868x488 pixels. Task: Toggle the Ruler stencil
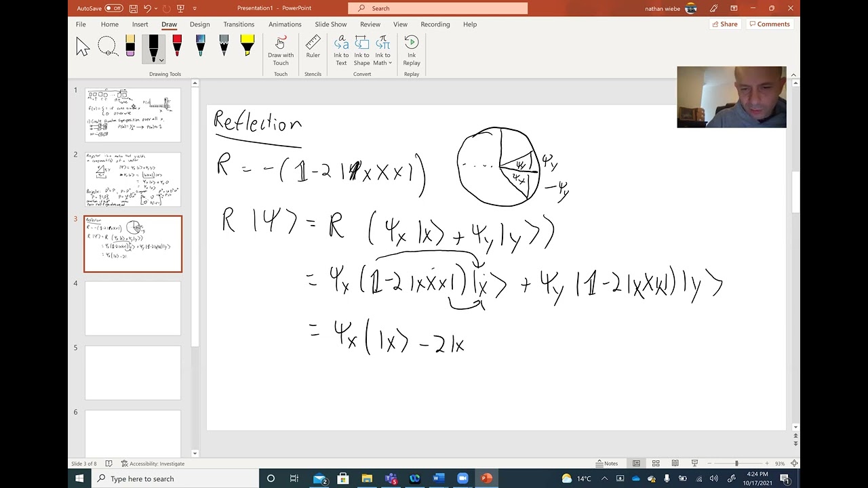click(x=313, y=47)
